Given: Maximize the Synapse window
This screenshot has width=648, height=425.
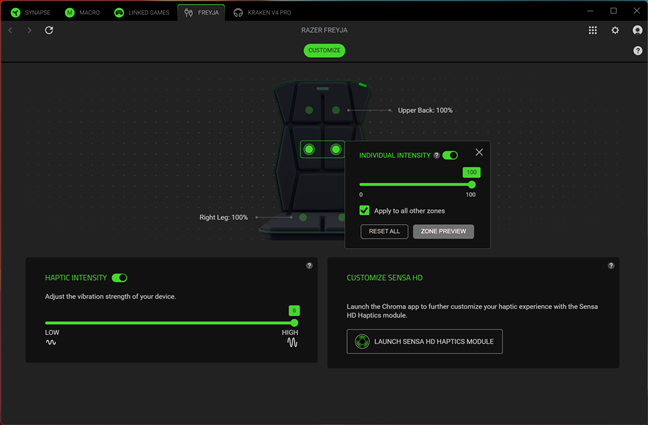Looking at the screenshot, I should tap(614, 11).
